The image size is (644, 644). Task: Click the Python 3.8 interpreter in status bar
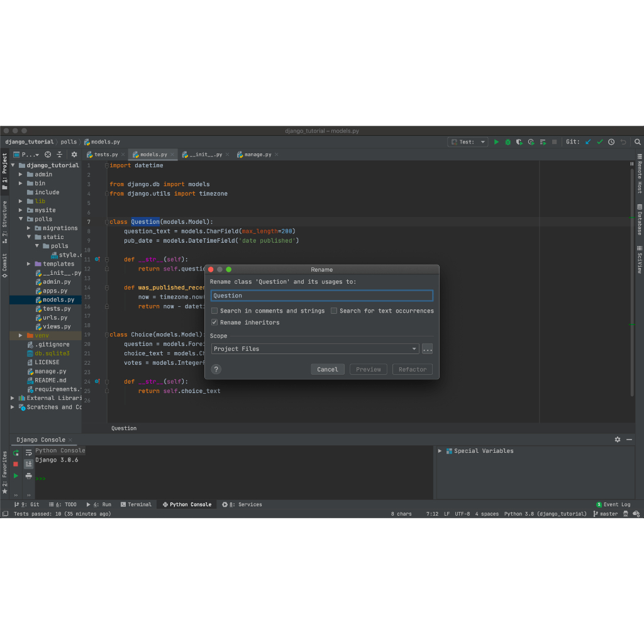click(x=545, y=514)
